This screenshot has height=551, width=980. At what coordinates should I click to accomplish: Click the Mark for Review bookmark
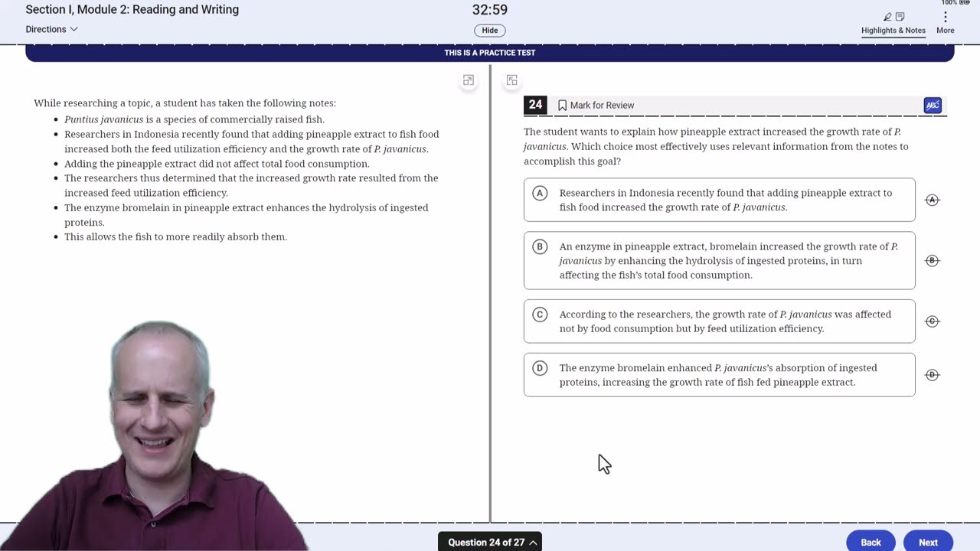596,106
